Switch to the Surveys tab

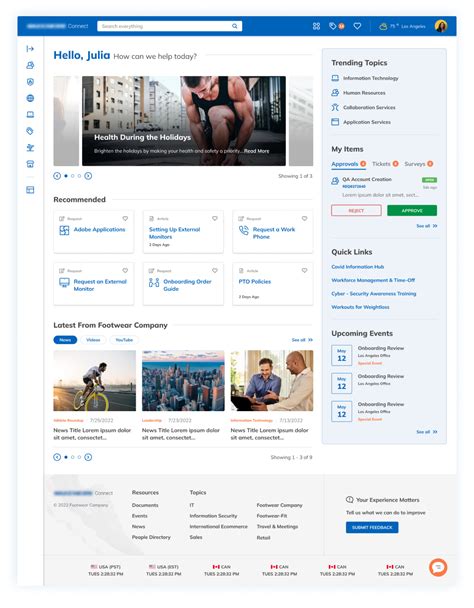pos(419,164)
